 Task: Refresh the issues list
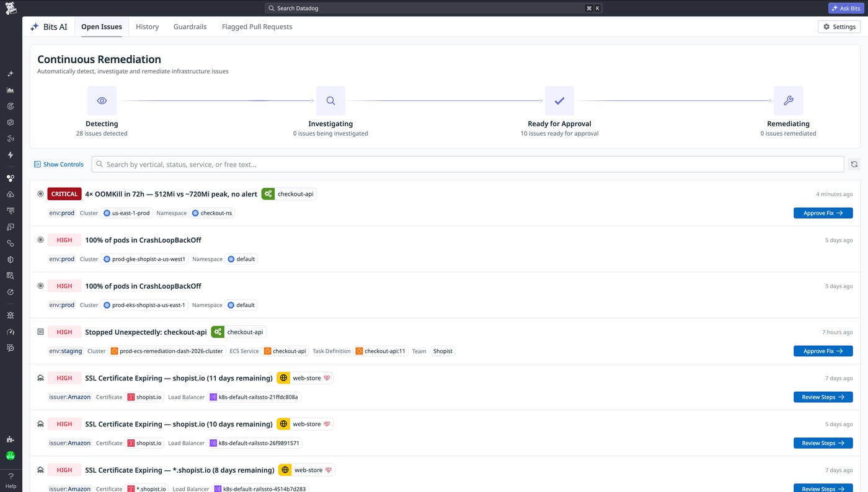854,164
